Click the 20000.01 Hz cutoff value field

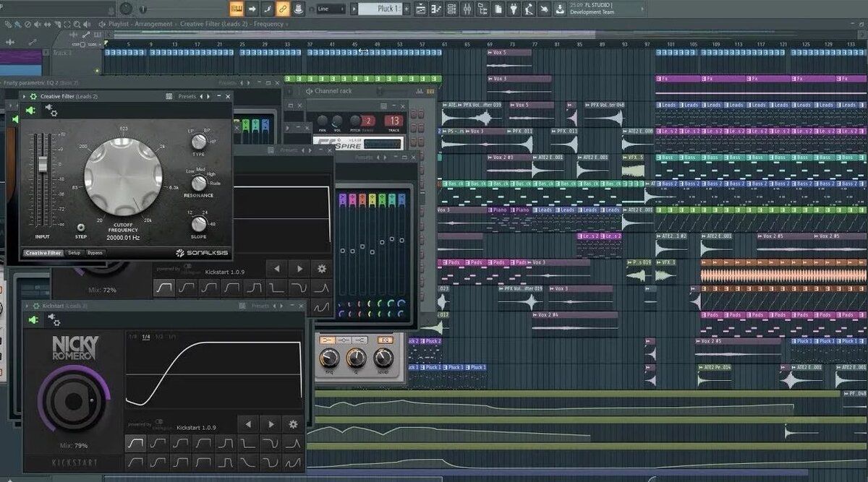click(x=124, y=238)
